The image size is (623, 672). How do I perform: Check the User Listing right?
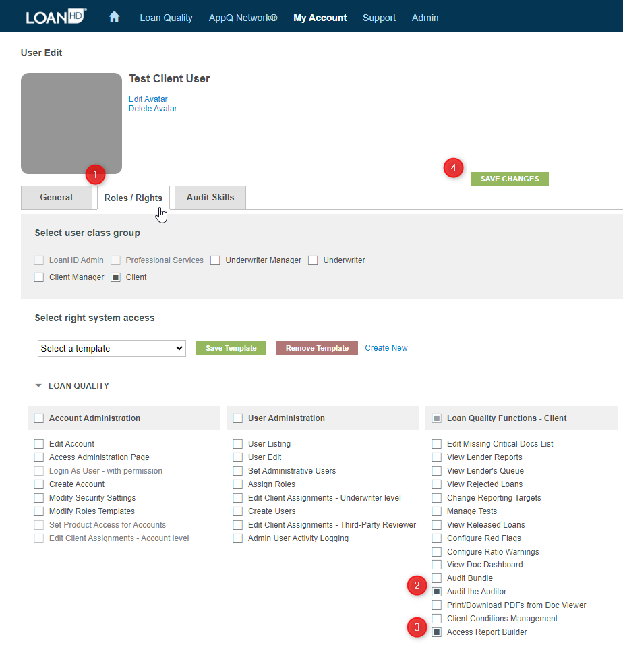[237, 444]
